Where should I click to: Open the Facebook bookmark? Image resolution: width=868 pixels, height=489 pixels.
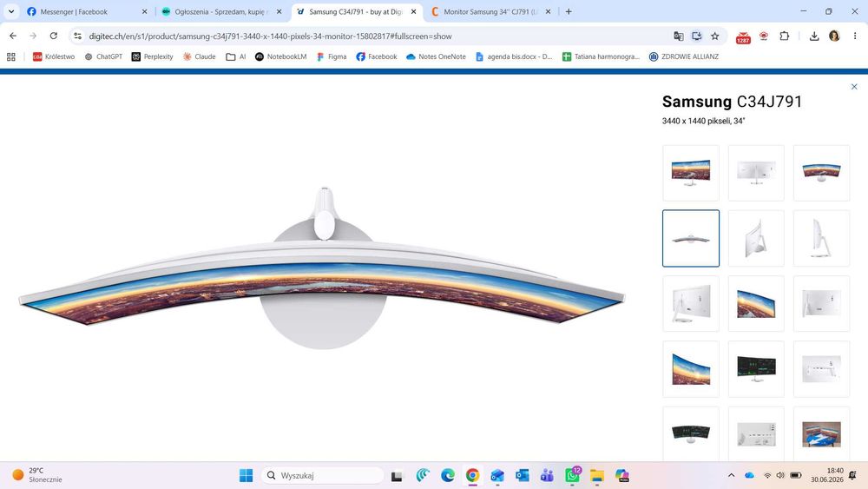point(377,56)
